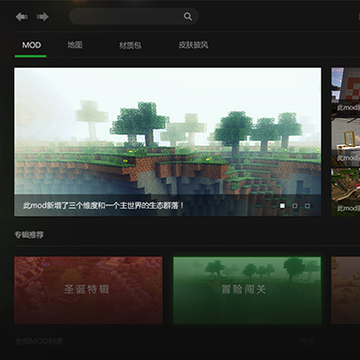Open the featured forest biome banner

point(168,142)
